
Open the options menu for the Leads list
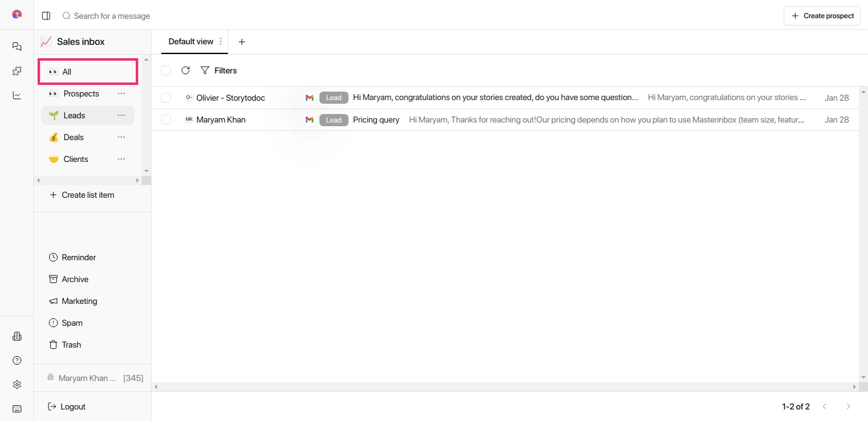click(x=121, y=115)
